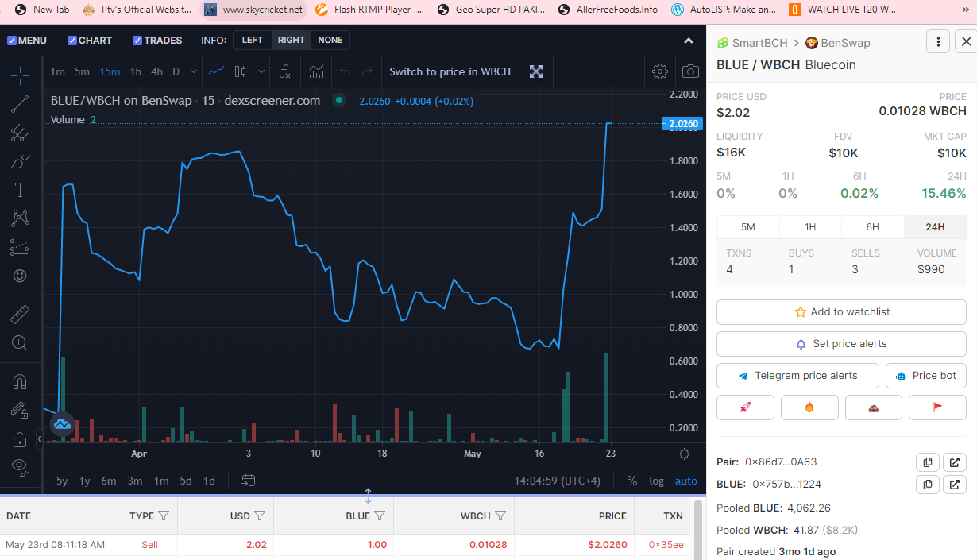Image resolution: width=977 pixels, height=560 pixels.
Task: Click the rocket reaction button
Action: (x=745, y=407)
